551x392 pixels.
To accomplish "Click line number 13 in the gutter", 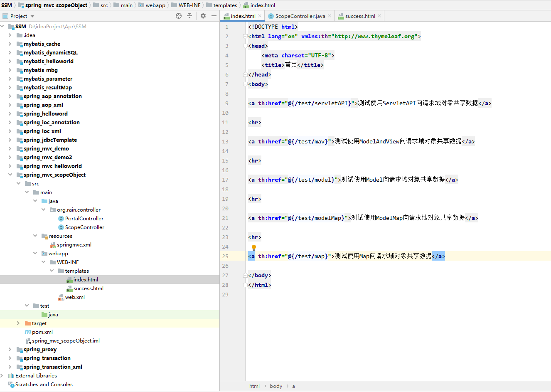I will click(225, 142).
